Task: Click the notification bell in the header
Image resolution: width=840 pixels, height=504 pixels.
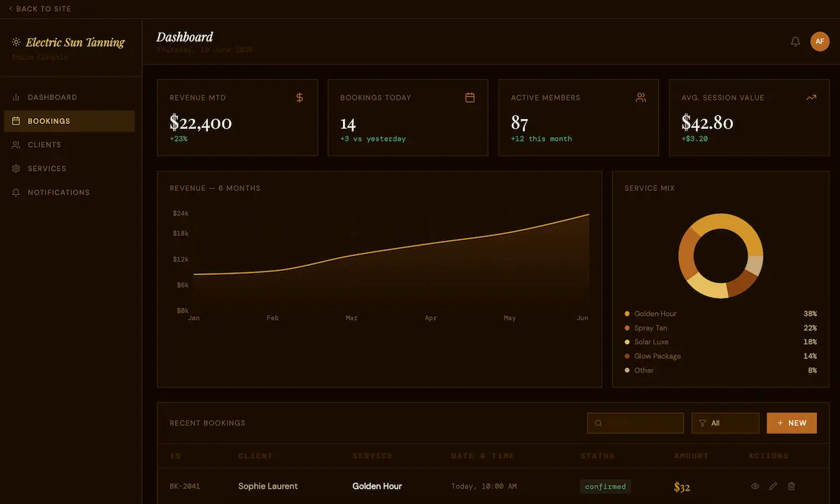Action: (795, 41)
